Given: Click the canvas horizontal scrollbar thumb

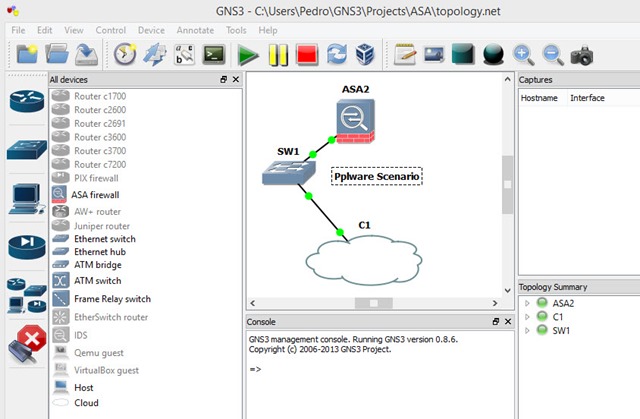Looking at the screenshot, I should pyautogui.click(x=373, y=301).
